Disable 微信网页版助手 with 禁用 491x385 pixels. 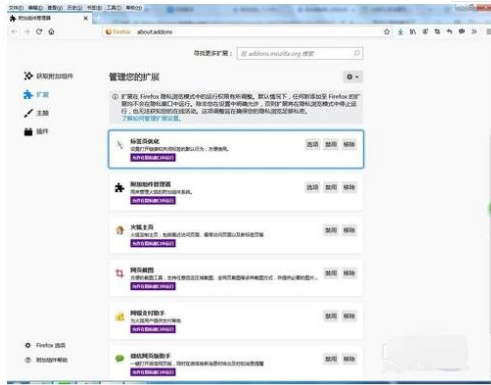coord(331,359)
